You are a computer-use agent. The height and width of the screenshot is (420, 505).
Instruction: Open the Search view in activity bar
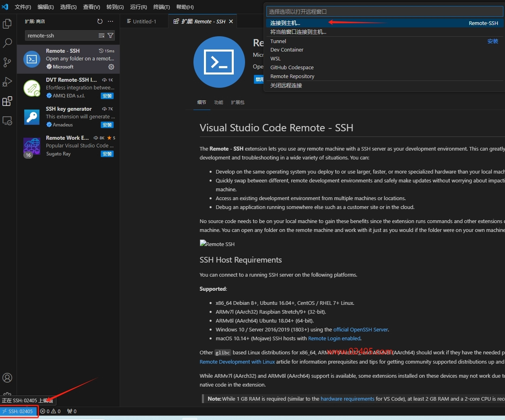pos(7,43)
